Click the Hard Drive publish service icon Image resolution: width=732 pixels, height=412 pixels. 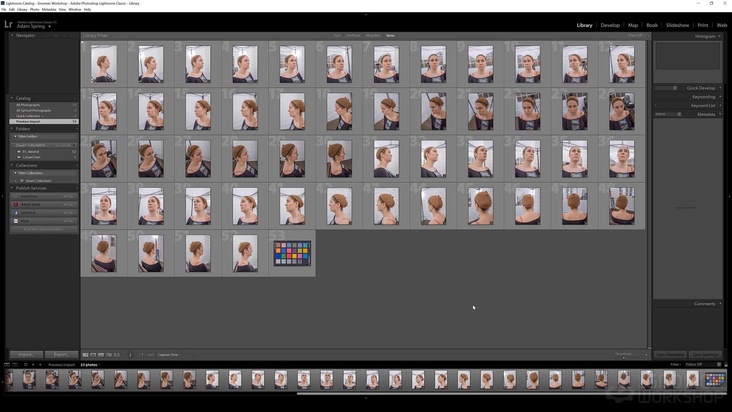click(x=16, y=196)
